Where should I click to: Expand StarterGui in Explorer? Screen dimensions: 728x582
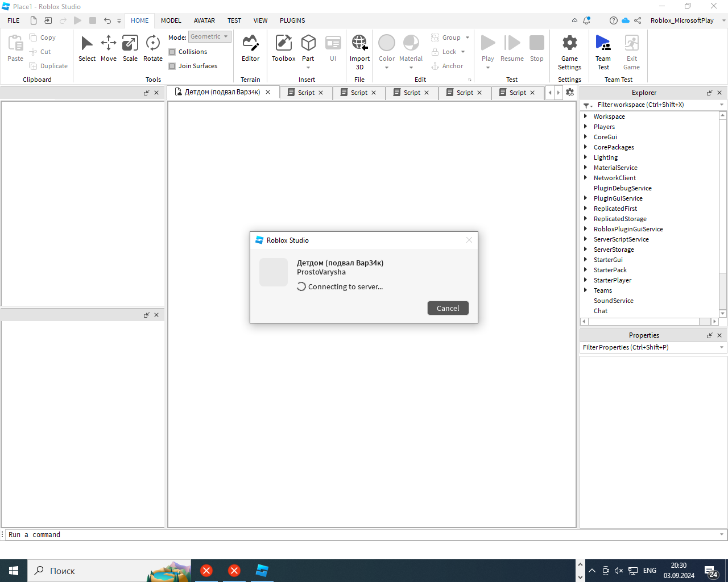(x=585, y=259)
